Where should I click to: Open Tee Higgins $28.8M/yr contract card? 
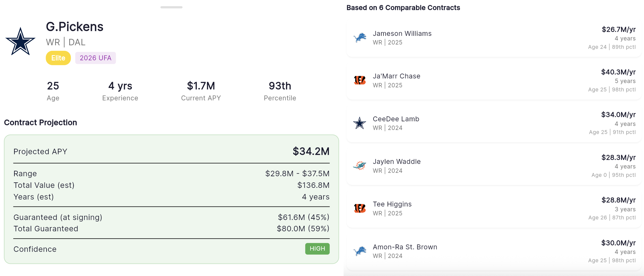point(494,209)
